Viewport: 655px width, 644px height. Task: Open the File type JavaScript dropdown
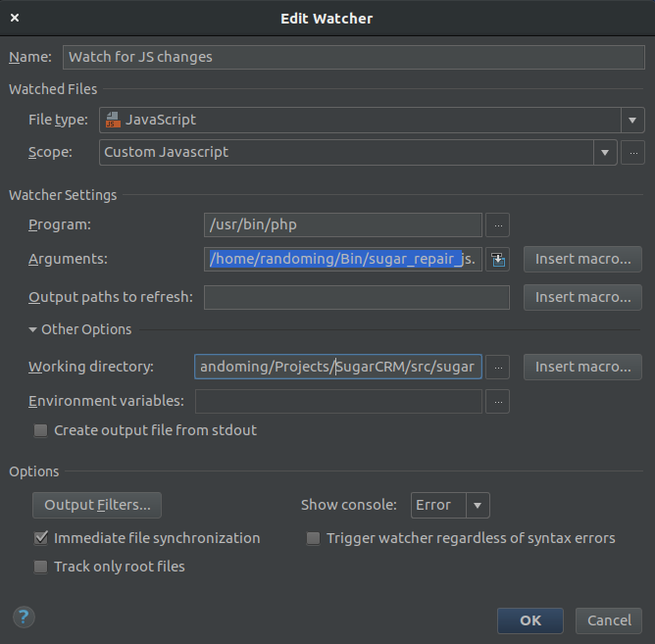[632, 121]
